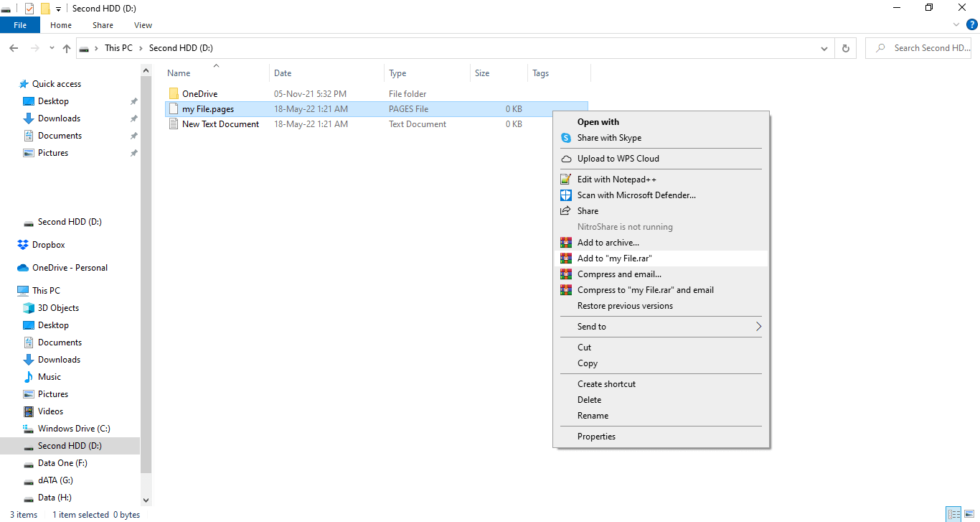Sort files by the Type column

(397, 73)
